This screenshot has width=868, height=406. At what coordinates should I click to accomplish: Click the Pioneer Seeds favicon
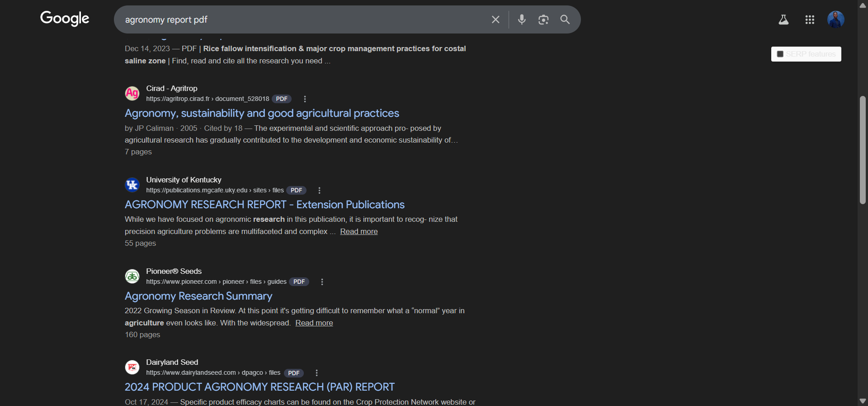click(132, 276)
